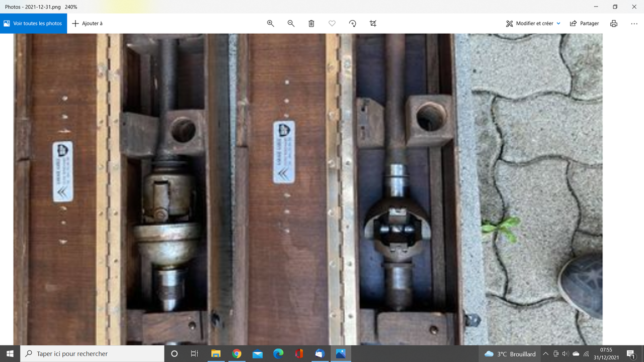This screenshot has height=362, width=644.
Task: Select the Photos app taskbar icon
Action: [x=341, y=354]
